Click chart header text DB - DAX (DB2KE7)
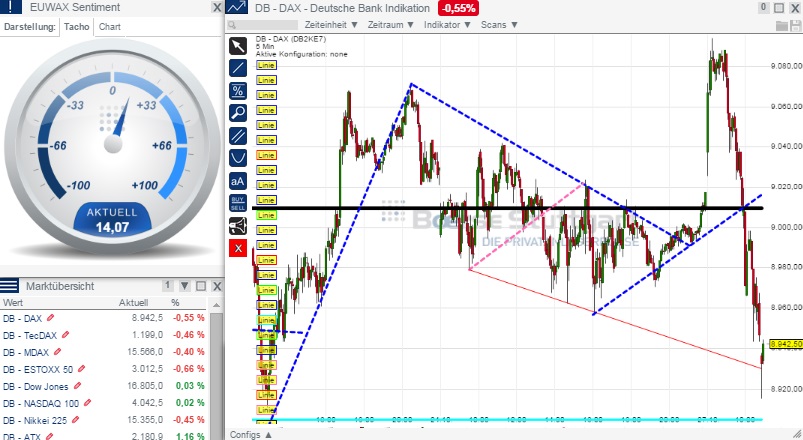 [x=291, y=39]
